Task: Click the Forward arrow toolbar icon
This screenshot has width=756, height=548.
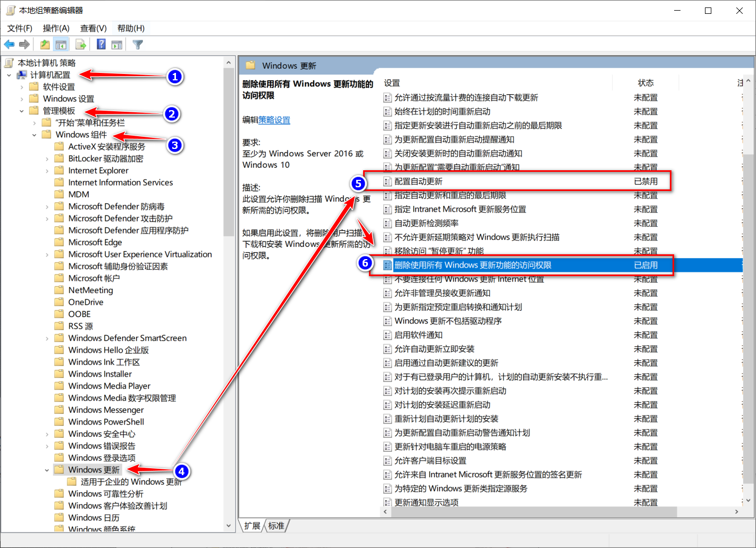Action: (x=24, y=45)
